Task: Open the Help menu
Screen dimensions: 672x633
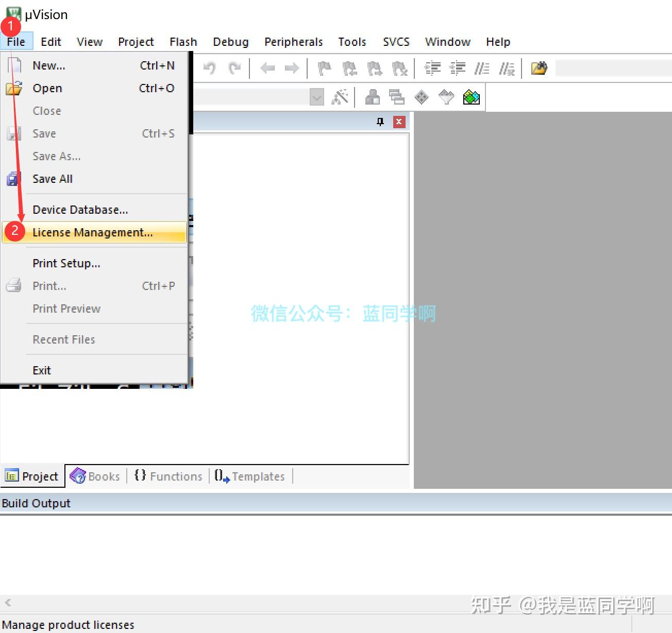Action: point(498,42)
